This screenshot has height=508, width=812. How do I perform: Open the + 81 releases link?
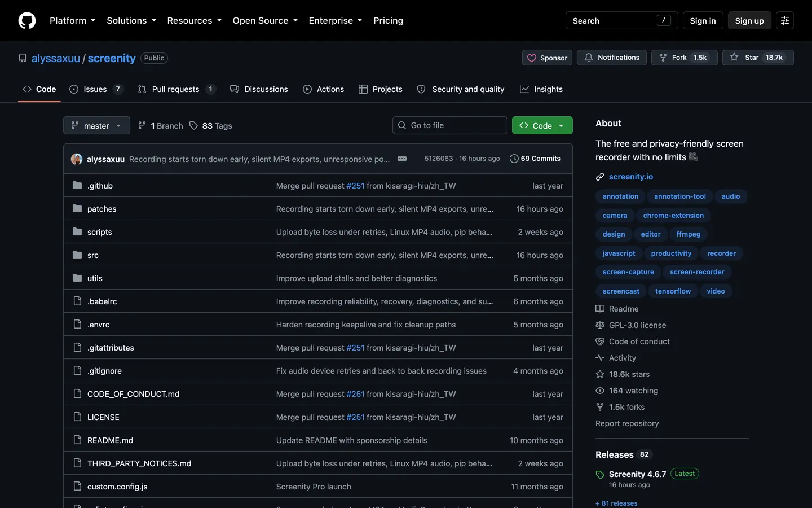[x=616, y=503]
